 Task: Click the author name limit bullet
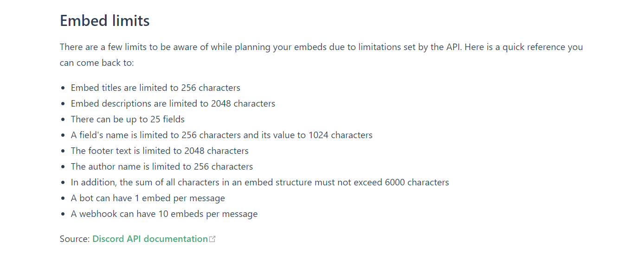click(x=162, y=166)
